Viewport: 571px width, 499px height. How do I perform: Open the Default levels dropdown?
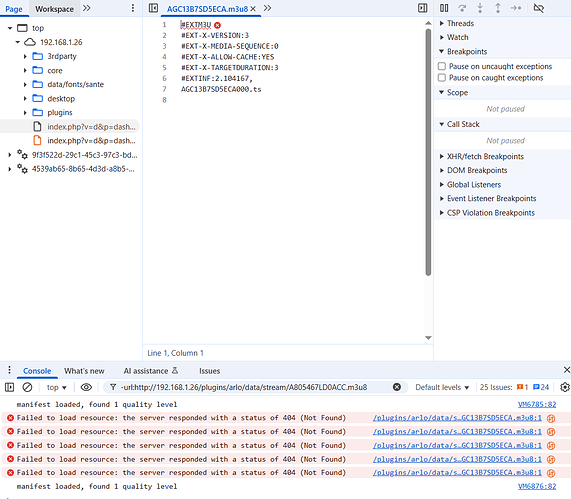pos(442,387)
